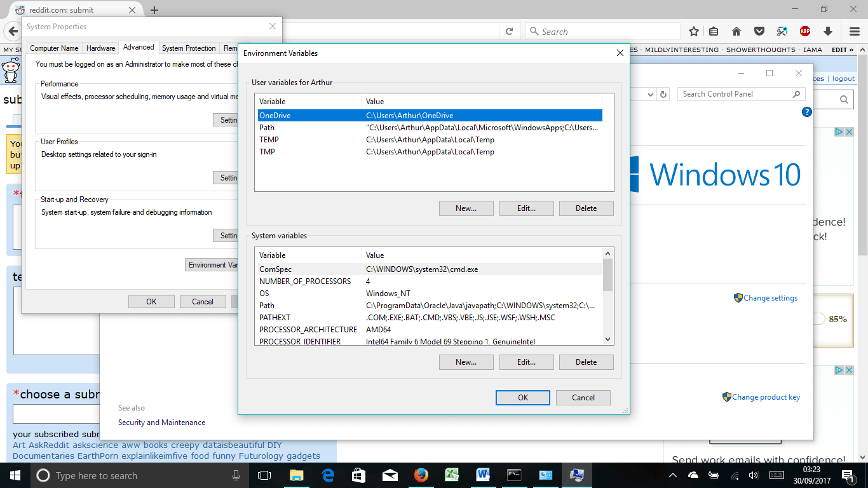Open Word from the taskbar
The image size is (868, 488).
[x=483, y=475]
